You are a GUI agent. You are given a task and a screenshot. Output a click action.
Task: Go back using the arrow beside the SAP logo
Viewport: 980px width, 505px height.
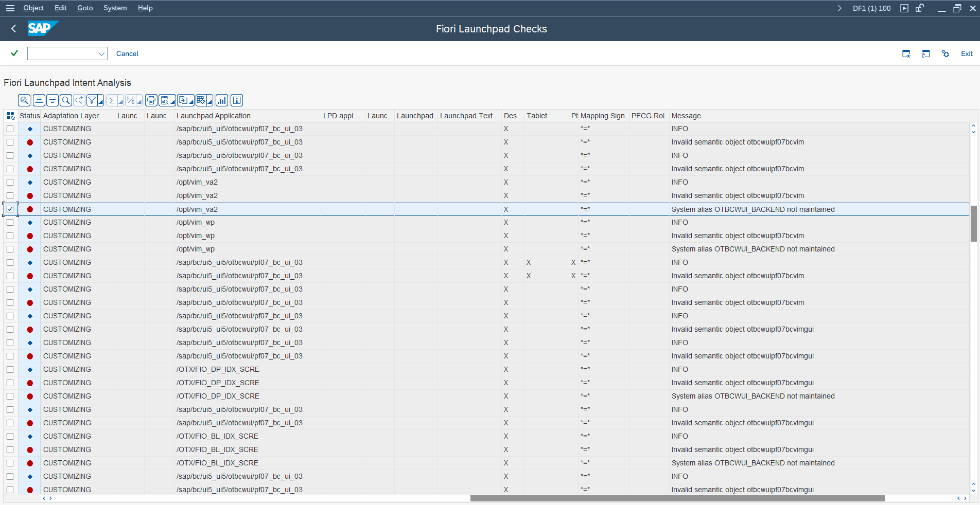(x=14, y=29)
